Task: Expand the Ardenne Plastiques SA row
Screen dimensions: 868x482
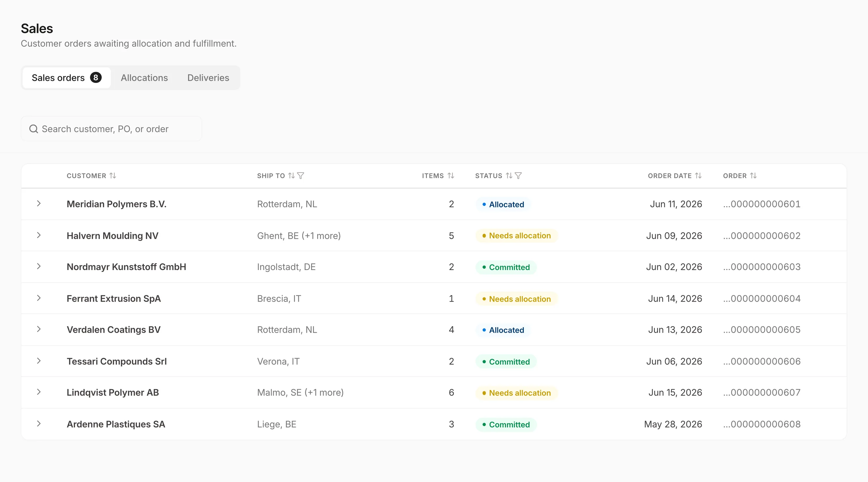Action: [39, 424]
